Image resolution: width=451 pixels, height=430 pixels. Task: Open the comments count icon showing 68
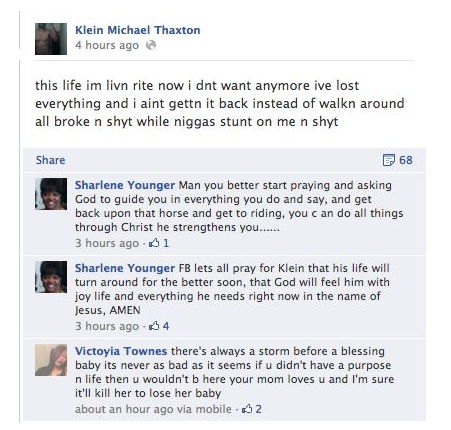tap(388, 160)
